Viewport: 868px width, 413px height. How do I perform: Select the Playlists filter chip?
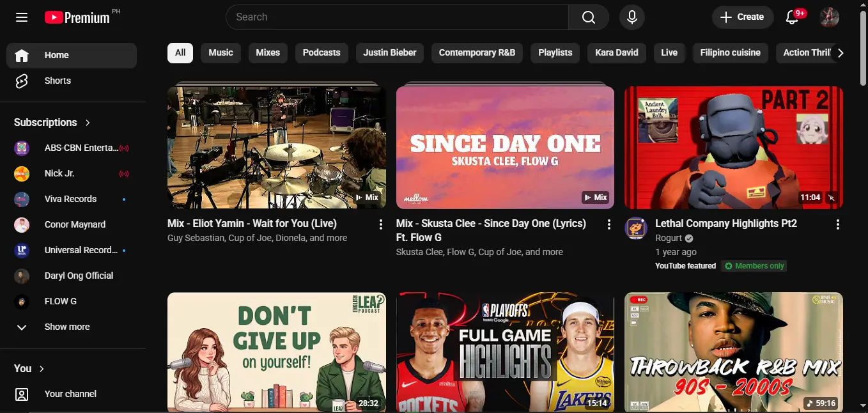coord(555,52)
